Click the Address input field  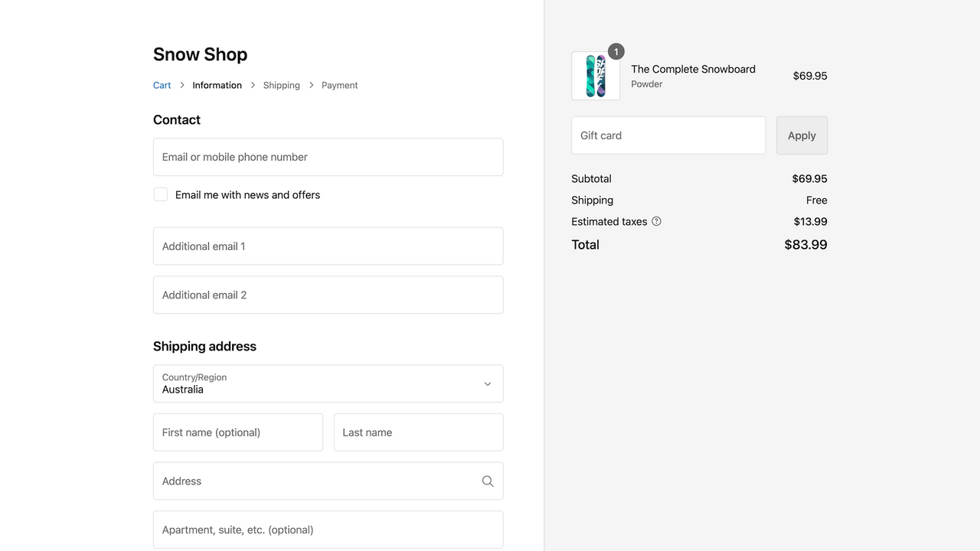pos(328,481)
